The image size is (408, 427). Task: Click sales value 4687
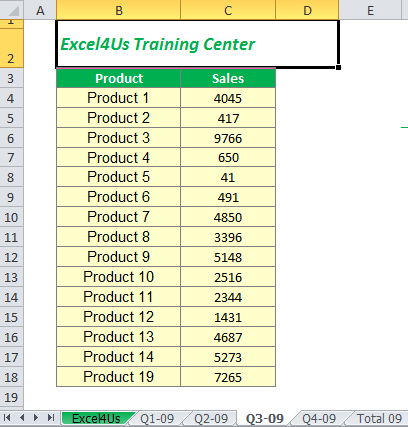click(x=228, y=337)
